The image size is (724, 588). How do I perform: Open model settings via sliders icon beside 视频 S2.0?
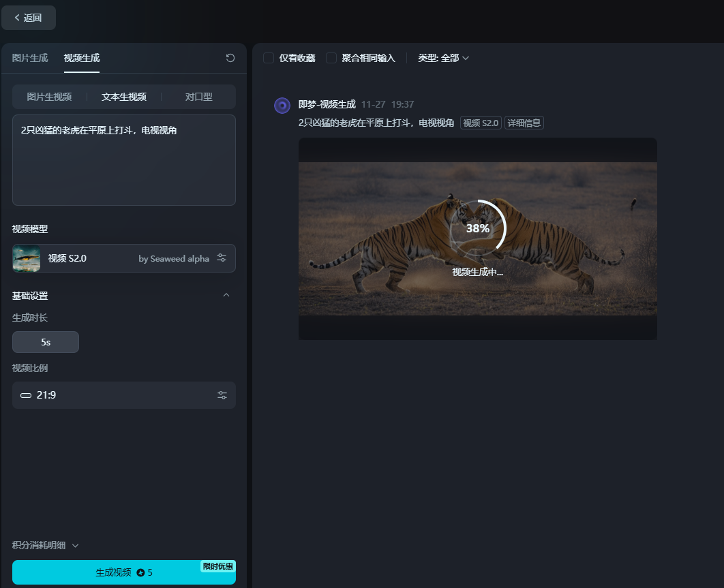pyautogui.click(x=222, y=258)
